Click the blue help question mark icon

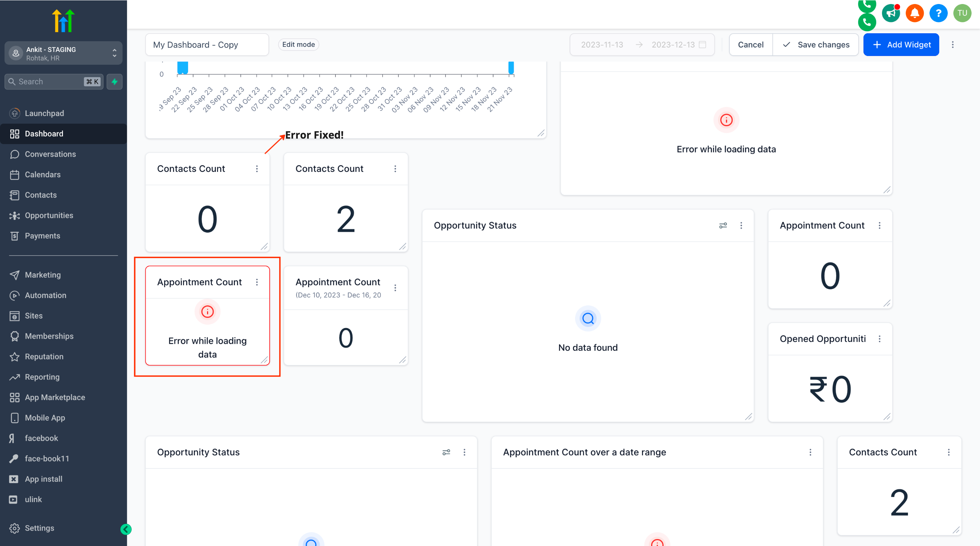click(938, 13)
